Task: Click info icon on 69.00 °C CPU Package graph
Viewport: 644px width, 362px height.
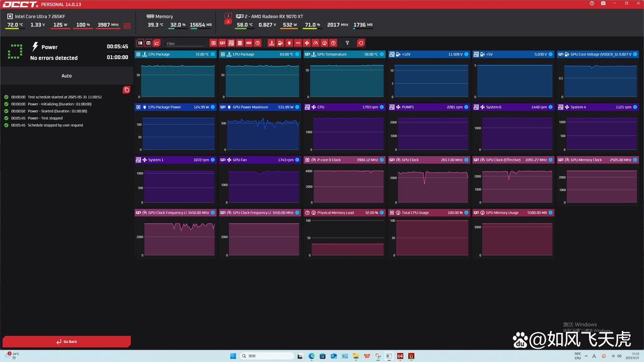Action: pos(297,54)
